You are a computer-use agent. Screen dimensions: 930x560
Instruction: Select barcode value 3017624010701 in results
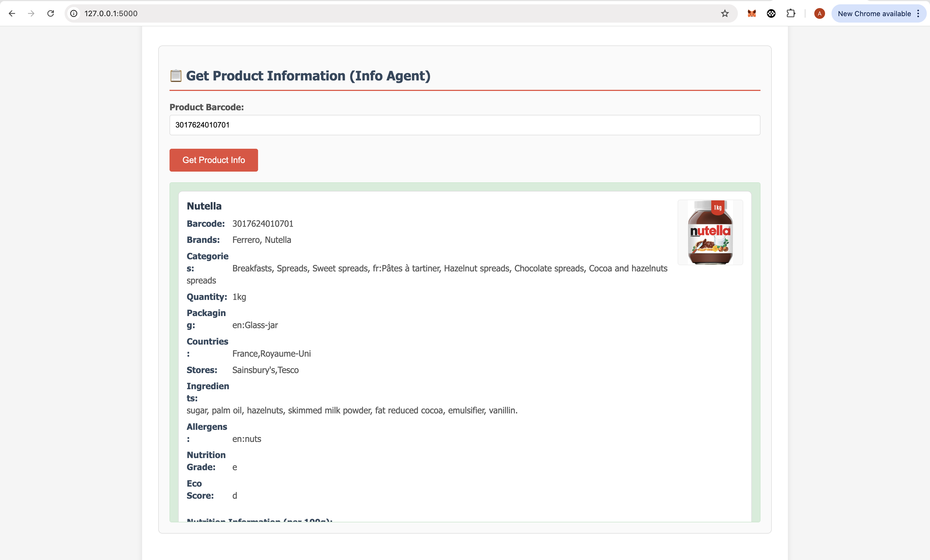(263, 224)
